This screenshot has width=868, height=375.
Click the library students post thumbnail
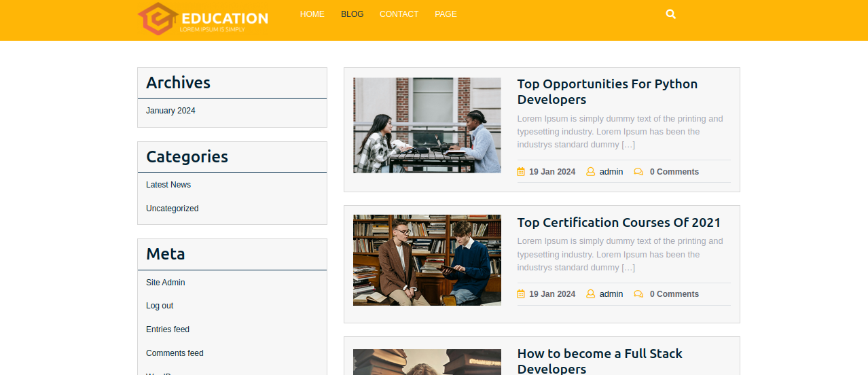pos(427,260)
